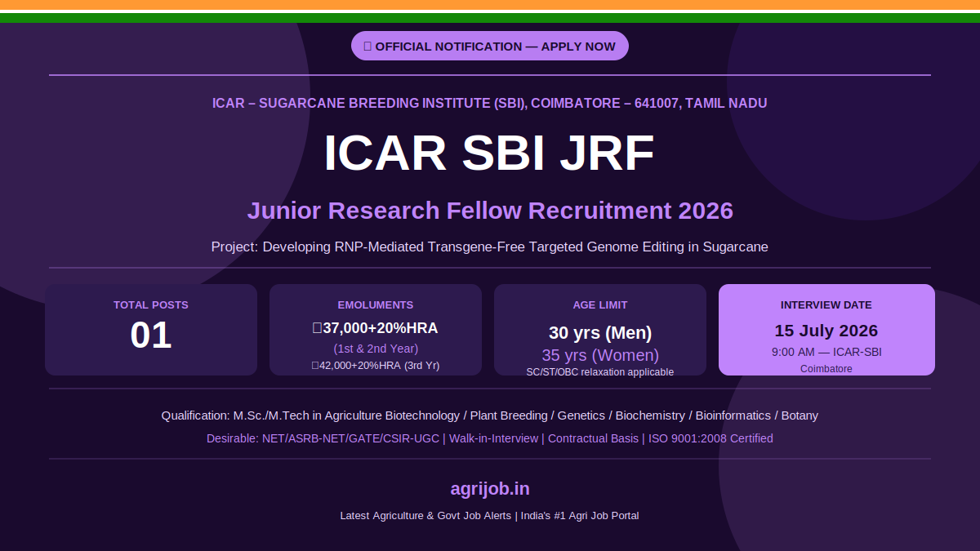Open the agrijob.in website link
This screenshot has height=551, width=980.
[490, 489]
